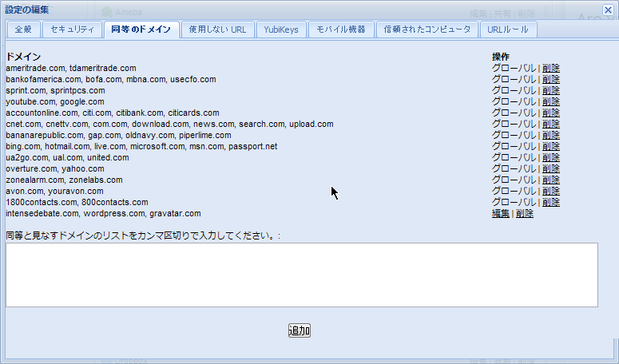This screenshot has width=619, height=364.
Task: Open the 信頼されたコンピュータ tab
Action: (x=427, y=30)
